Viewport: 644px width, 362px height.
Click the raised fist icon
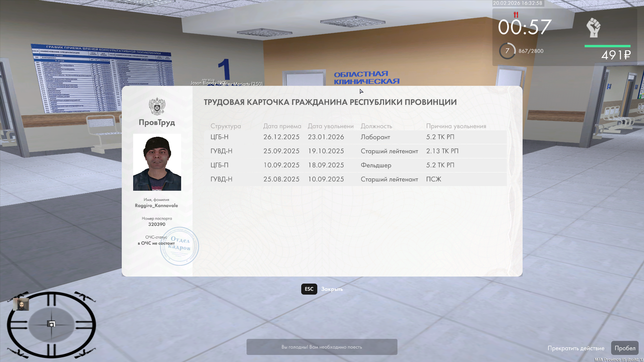593,27
